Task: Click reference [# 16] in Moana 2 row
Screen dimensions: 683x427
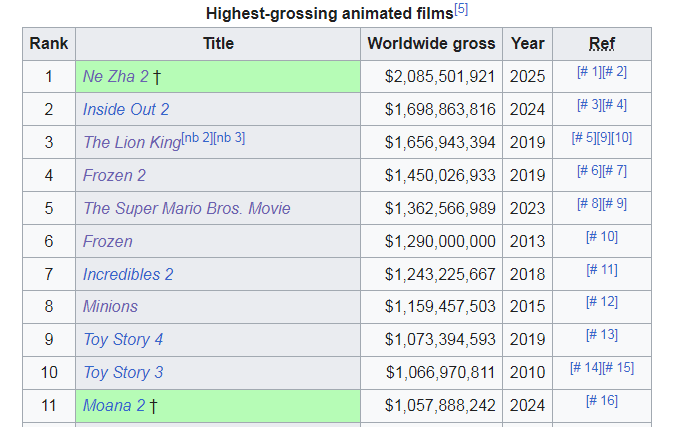Action: [602, 401]
